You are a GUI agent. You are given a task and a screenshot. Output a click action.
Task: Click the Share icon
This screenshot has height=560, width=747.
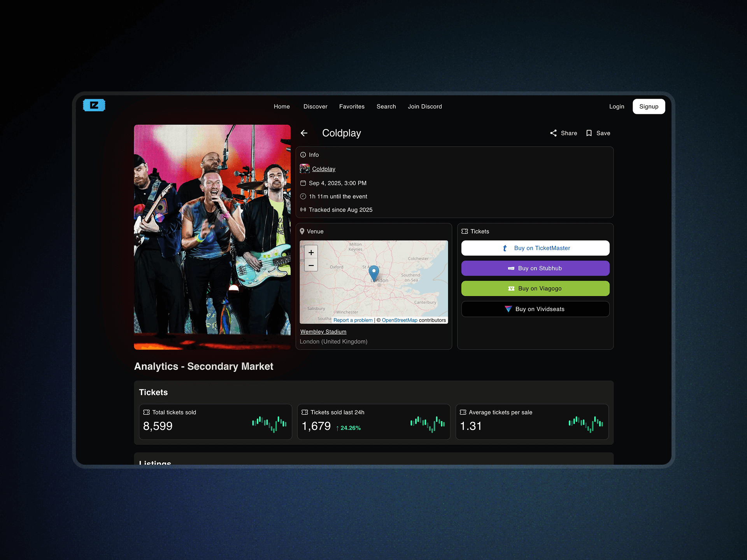click(553, 133)
